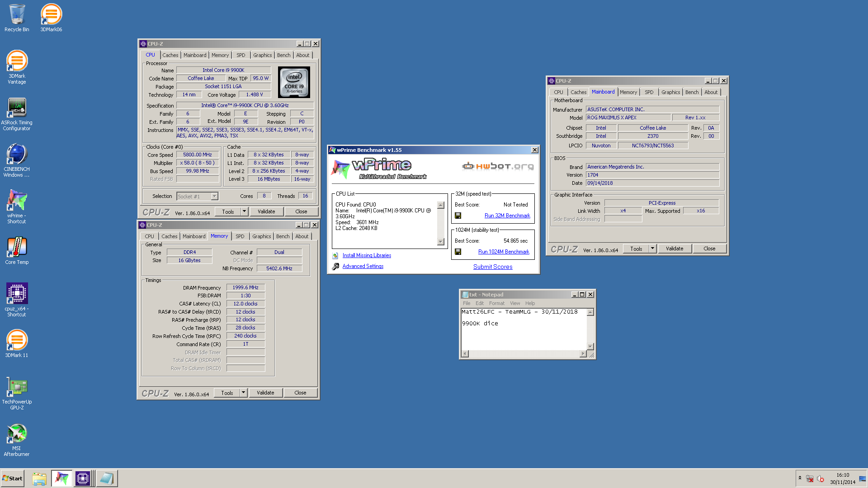Viewport: 868px width, 488px height.
Task: Open Notepad Edit menu
Action: coord(480,303)
